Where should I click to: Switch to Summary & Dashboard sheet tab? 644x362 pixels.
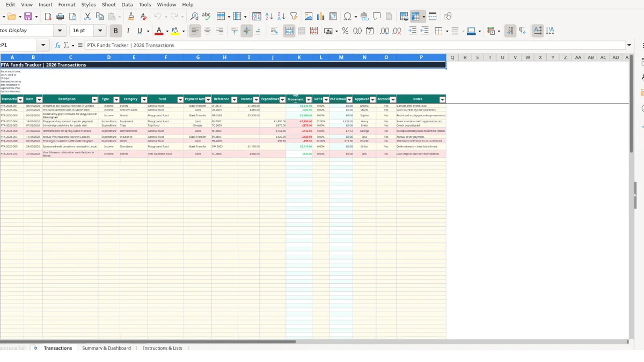pyautogui.click(x=106, y=348)
